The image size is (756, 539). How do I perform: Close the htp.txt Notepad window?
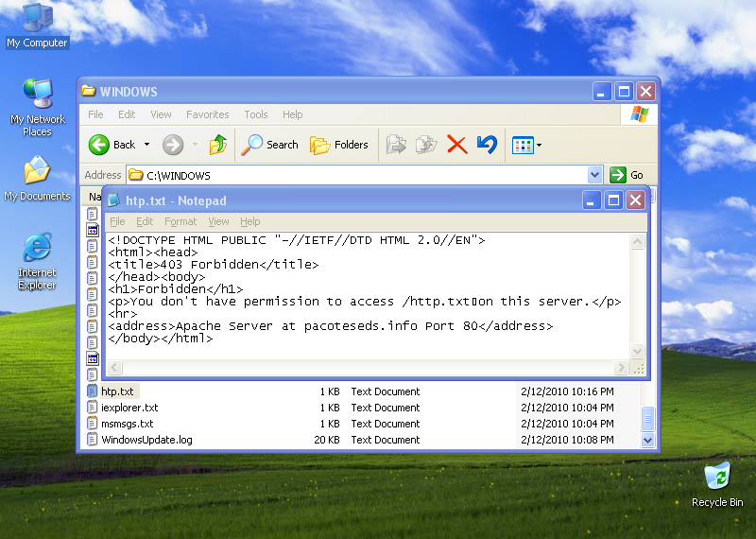[x=635, y=200]
